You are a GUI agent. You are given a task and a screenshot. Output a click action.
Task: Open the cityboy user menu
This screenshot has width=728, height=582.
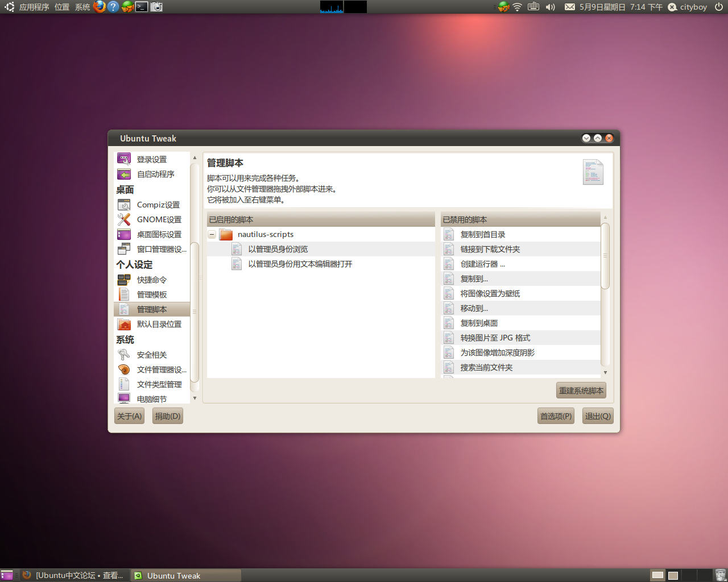pos(687,7)
